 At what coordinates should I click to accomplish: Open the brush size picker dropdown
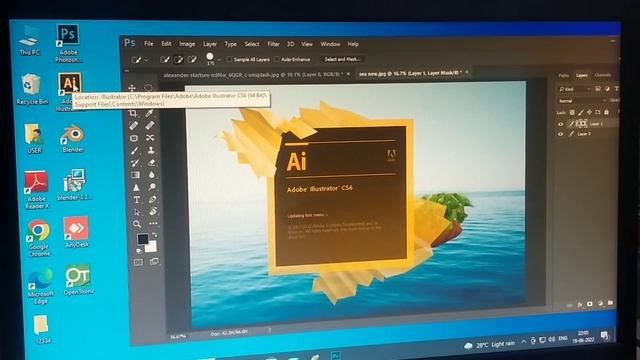point(219,60)
